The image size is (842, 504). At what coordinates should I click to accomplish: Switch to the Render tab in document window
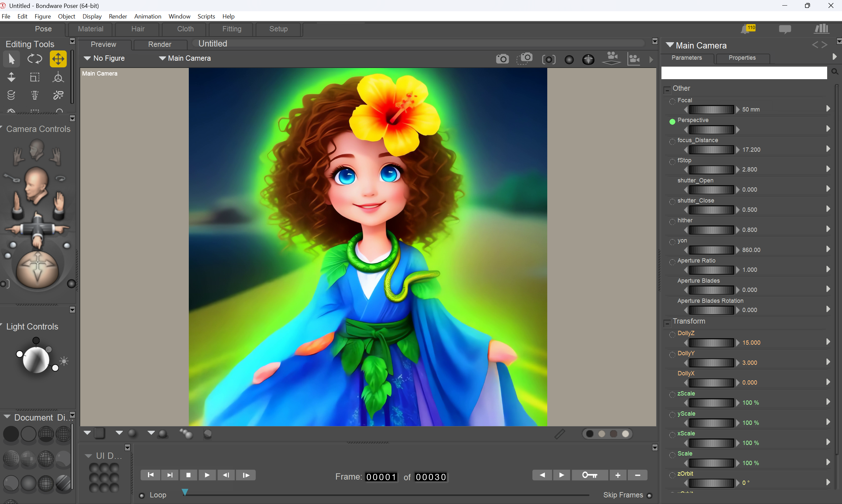coord(160,45)
